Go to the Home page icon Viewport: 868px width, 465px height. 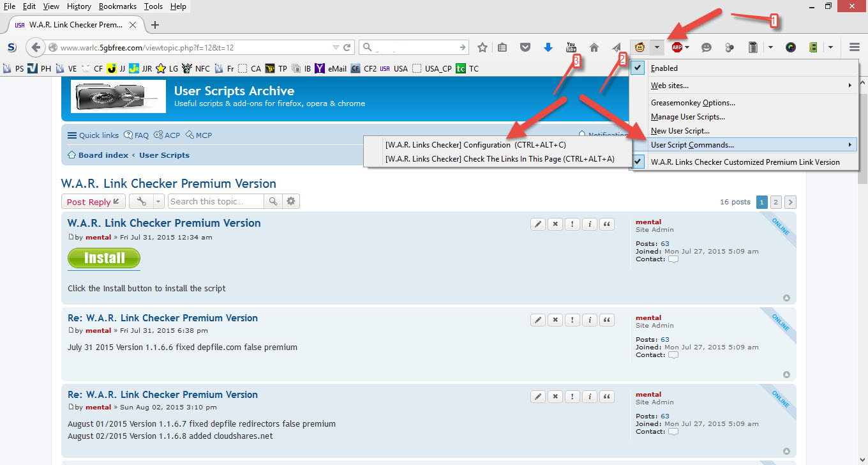coord(594,47)
